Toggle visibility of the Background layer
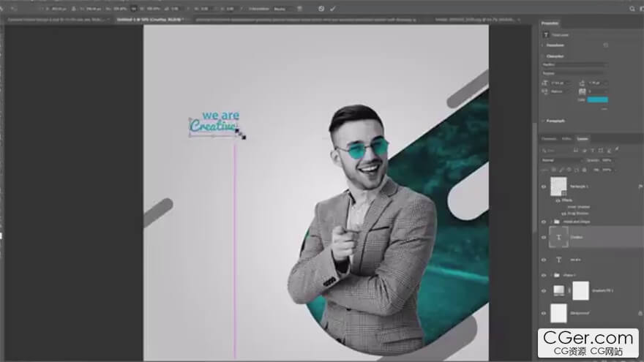 pos(543,313)
